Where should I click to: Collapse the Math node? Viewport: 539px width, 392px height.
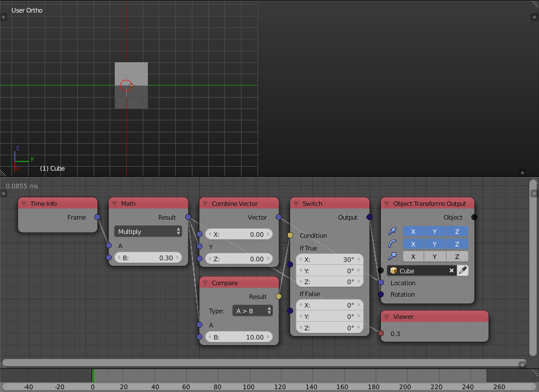pyautogui.click(x=114, y=204)
